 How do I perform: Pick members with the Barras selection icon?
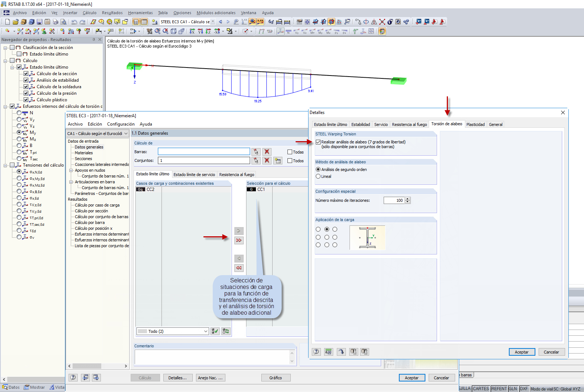coord(256,152)
